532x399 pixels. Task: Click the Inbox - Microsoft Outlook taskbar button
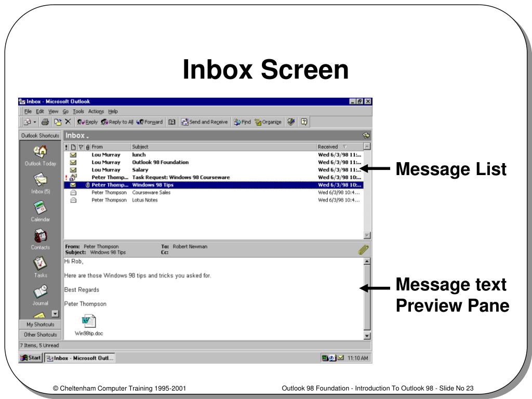coord(80,358)
